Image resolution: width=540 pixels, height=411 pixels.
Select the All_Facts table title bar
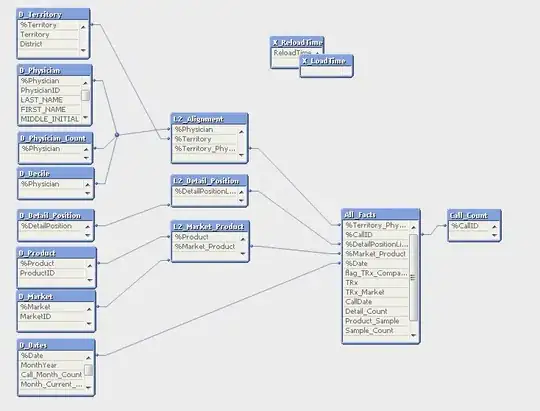click(x=381, y=215)
